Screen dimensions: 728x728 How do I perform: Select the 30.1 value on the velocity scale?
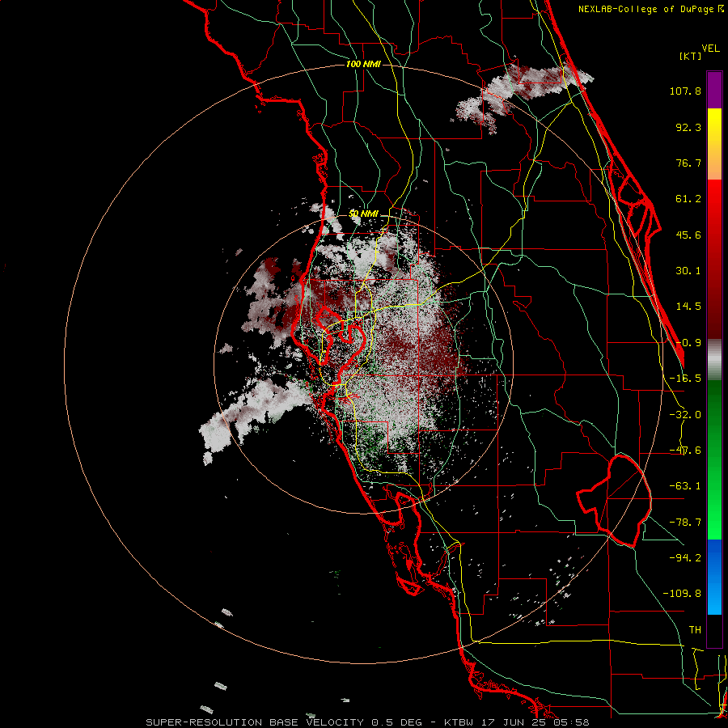point(688,271)
